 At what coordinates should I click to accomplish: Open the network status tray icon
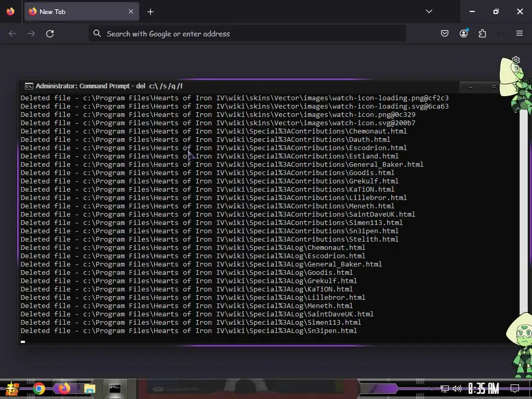[444, 389]
